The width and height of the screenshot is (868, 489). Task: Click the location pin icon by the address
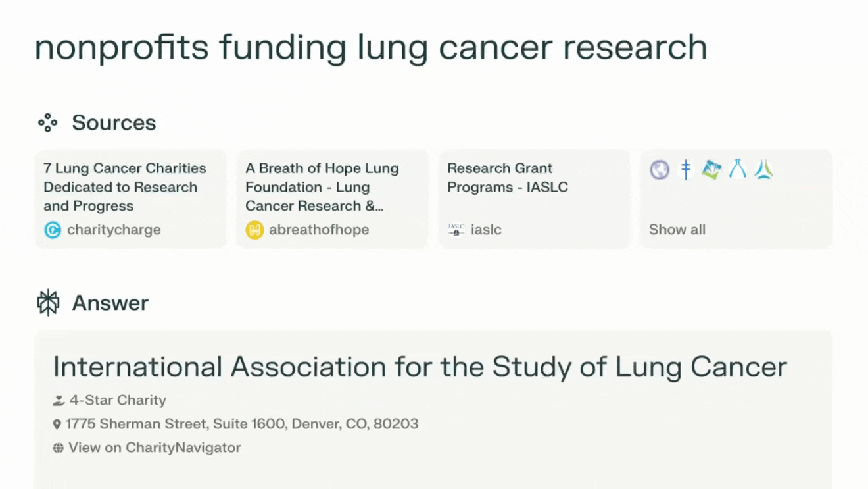pyautogui.click(x=57, y=425)
